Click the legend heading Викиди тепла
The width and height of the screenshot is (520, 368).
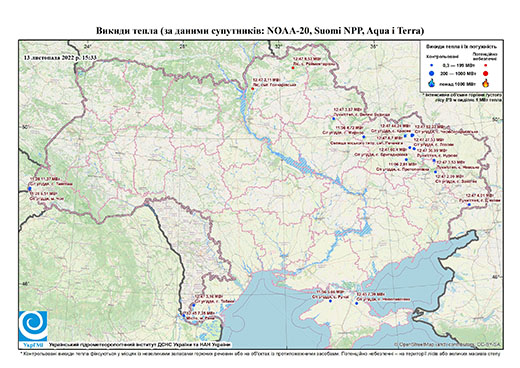tap(462, 46)
